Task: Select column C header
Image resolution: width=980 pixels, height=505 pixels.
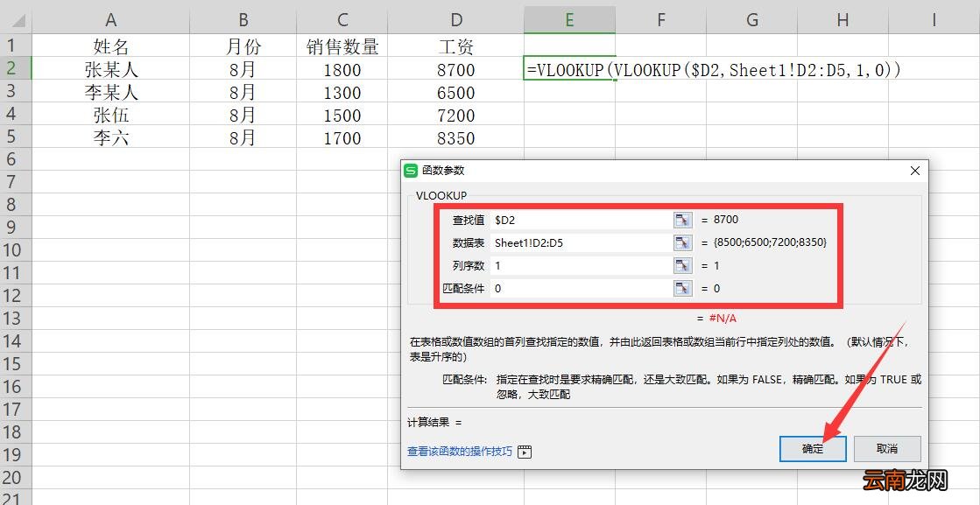Action: coord(342,20)
